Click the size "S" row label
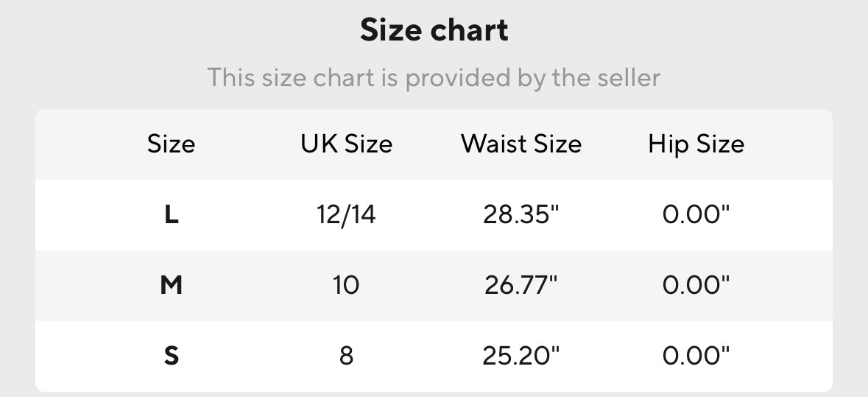Image resolution: width=868 pixels, height=397 pixels. [171, 356]
